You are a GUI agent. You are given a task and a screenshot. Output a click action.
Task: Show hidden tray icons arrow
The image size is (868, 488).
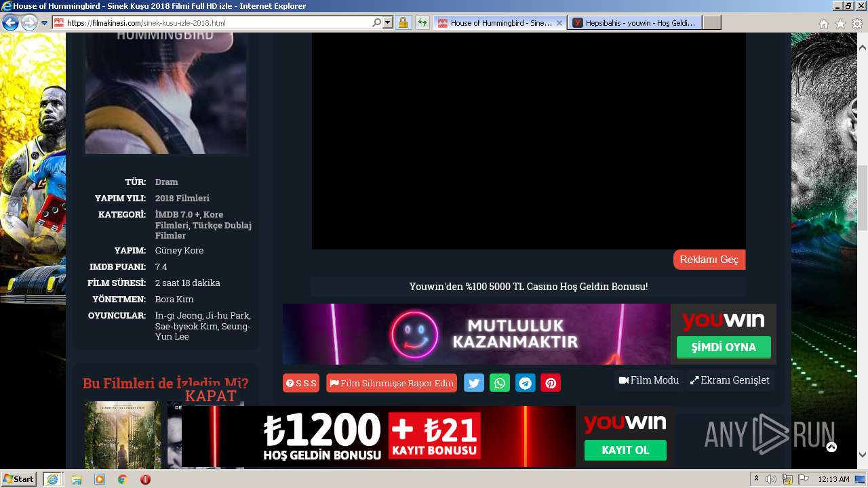(x=757, y=479)
